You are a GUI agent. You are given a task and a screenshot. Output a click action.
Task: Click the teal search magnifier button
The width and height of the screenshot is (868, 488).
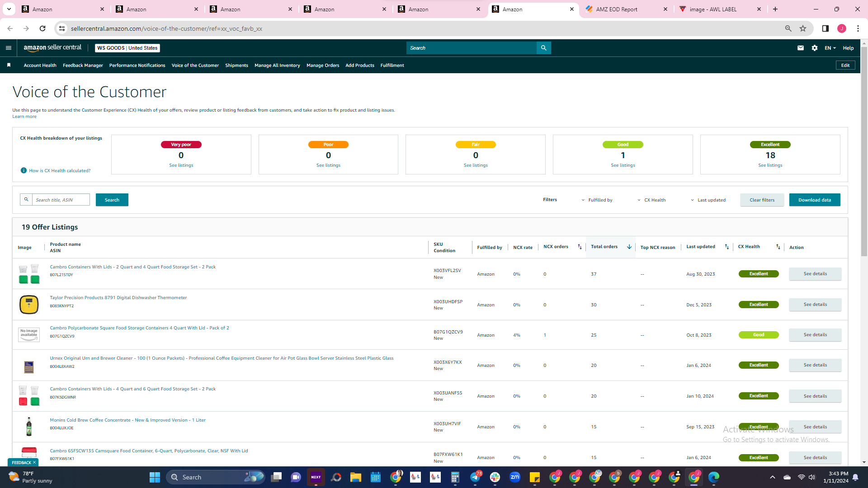(544, 48)
